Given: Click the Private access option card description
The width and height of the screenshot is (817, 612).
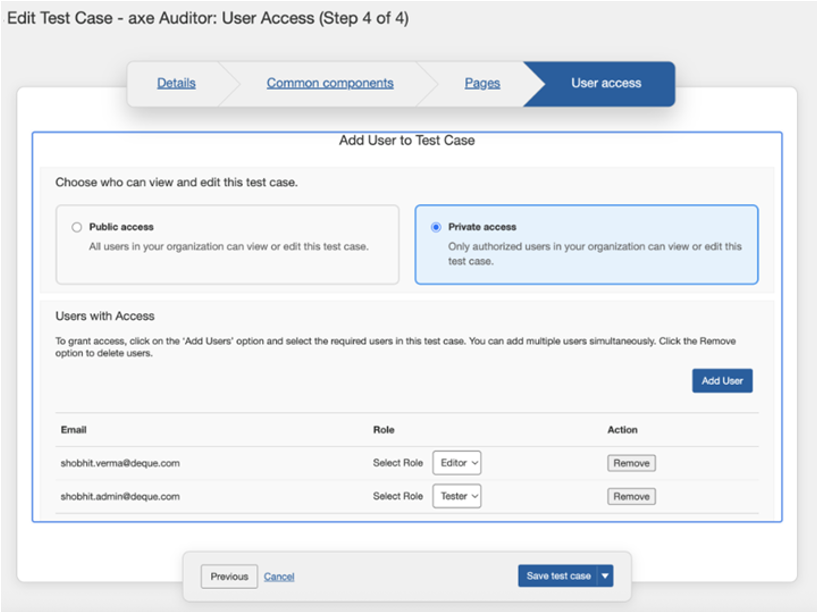Looking at the screenshot, I should coord(594,253).
